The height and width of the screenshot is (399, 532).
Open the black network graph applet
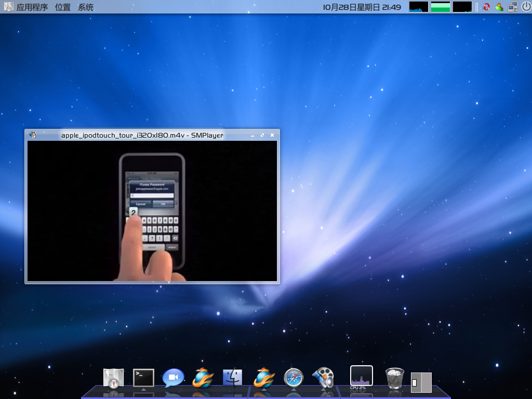point(462,7)
